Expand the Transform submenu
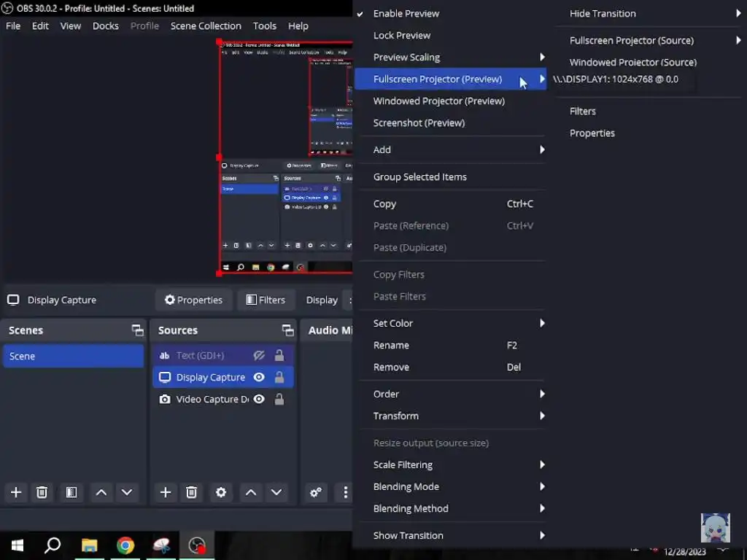 tap(450, 416)
